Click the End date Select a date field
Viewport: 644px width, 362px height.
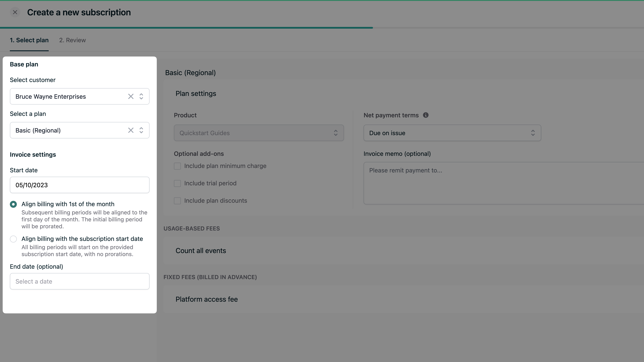coord(80,281)
